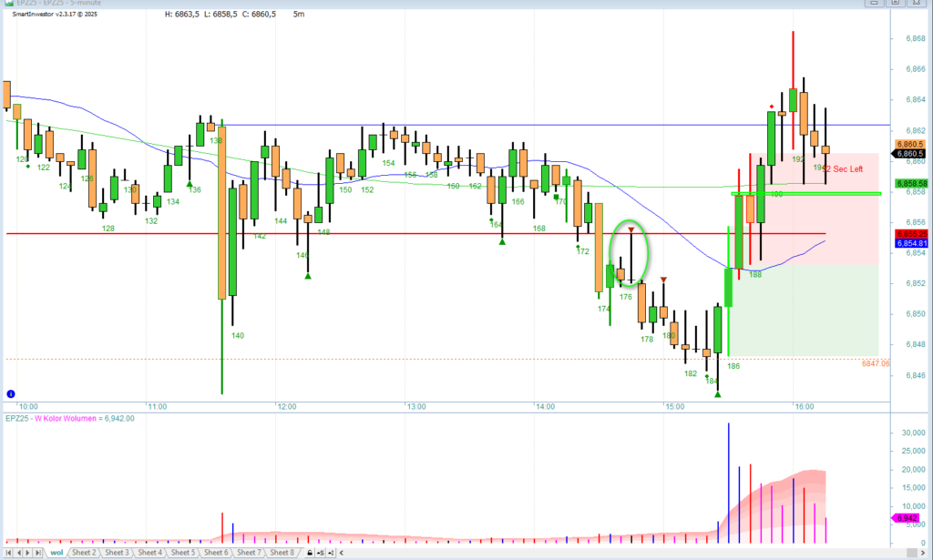Viewport: 933px width, 560px height.
Task: Click the padlock icon beside sheet tabs
Action: tap(310, 553)
